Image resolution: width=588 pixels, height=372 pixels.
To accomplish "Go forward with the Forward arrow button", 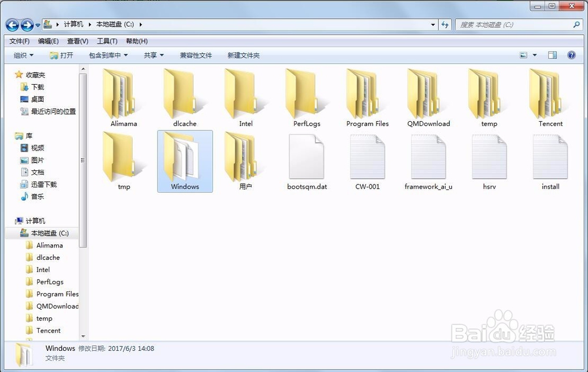I will coord(27,25).
